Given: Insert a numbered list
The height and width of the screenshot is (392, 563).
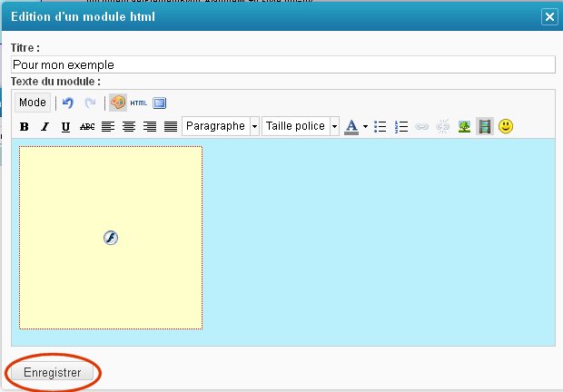Looking at the screenshot, I should pos(402,127).
